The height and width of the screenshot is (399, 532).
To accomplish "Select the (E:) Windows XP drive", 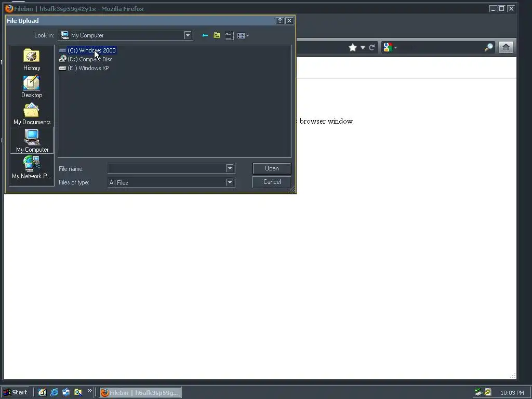I will (84, 68).
